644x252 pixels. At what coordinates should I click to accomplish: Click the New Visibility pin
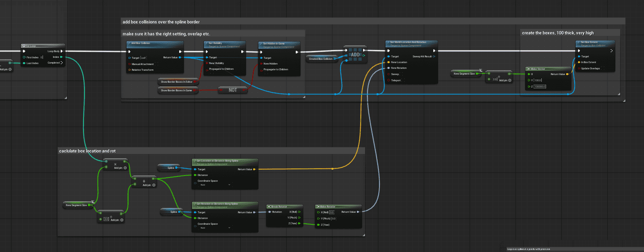pyautogui.click(x=206, y=63)
